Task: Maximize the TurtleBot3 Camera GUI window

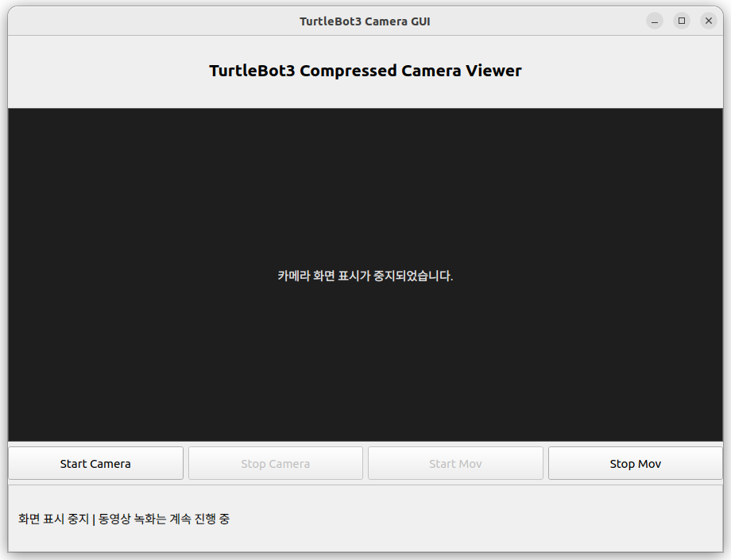Action: (x=682, y=21)
